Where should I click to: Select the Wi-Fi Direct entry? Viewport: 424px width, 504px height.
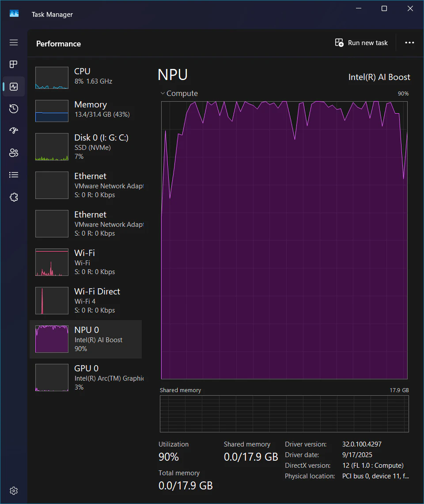tap(86, 301)
